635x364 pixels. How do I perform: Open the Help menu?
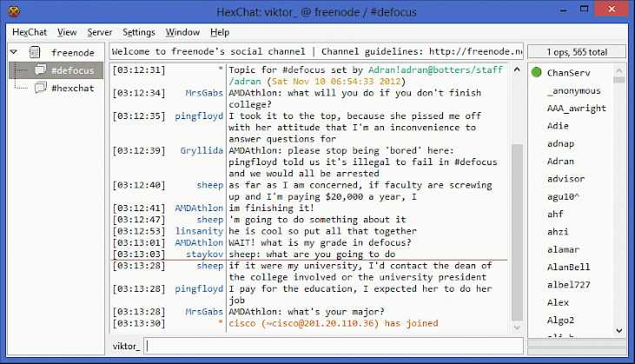[220, 32]
